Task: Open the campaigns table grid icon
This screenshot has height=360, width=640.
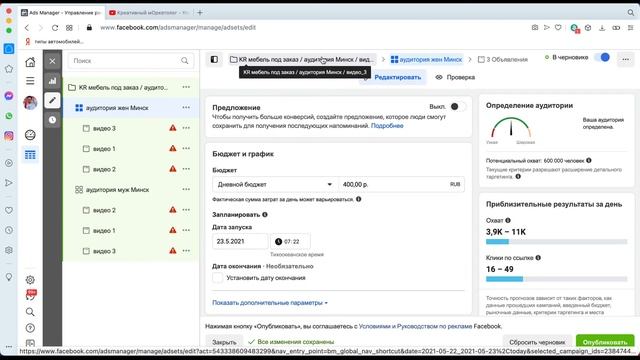Action: pos(30,155)
